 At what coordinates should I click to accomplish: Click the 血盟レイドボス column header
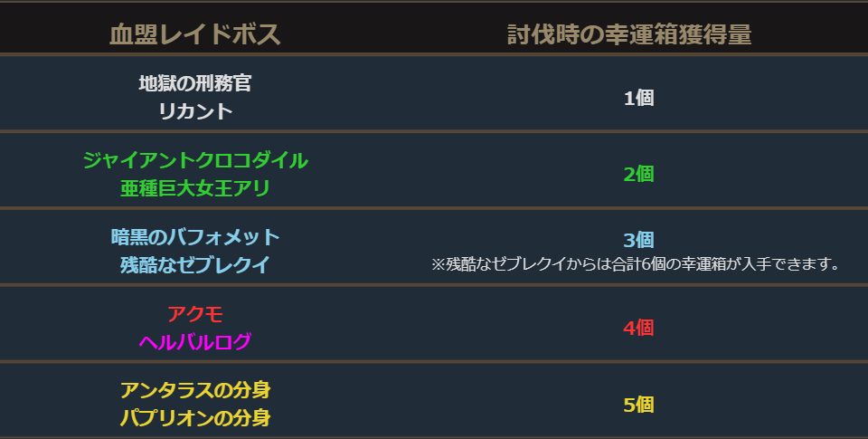195,34
